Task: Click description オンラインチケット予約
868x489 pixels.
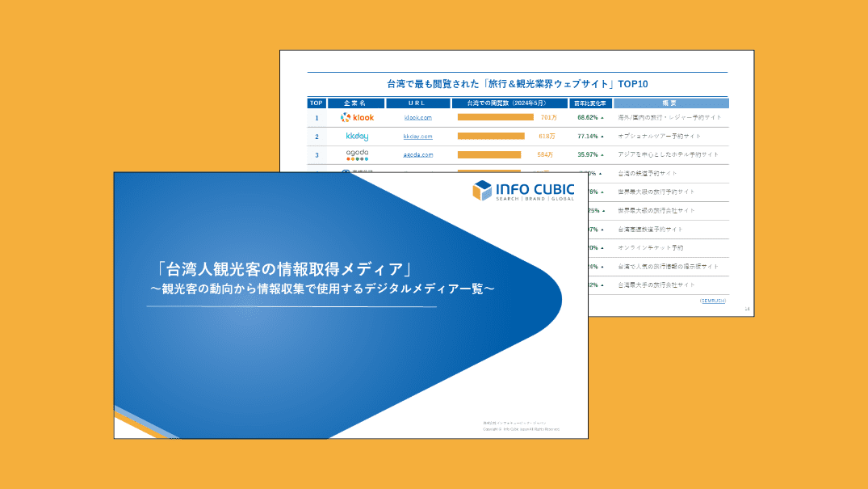Action: (651, 248)
